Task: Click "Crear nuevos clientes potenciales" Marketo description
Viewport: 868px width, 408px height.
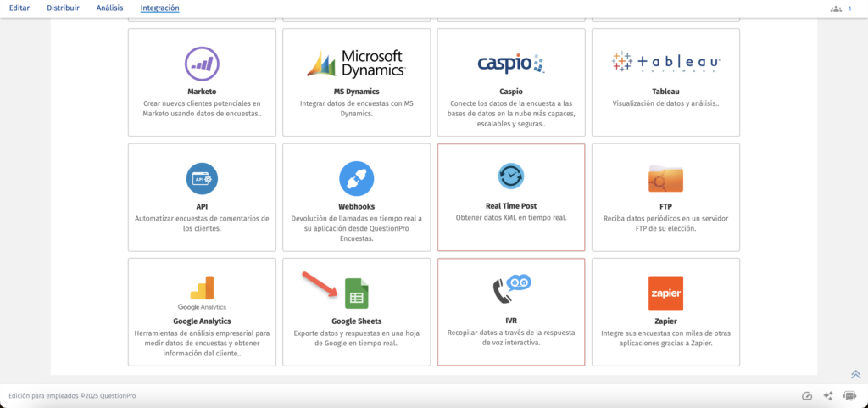Action: pyautogui.click(x=202, y=109)
